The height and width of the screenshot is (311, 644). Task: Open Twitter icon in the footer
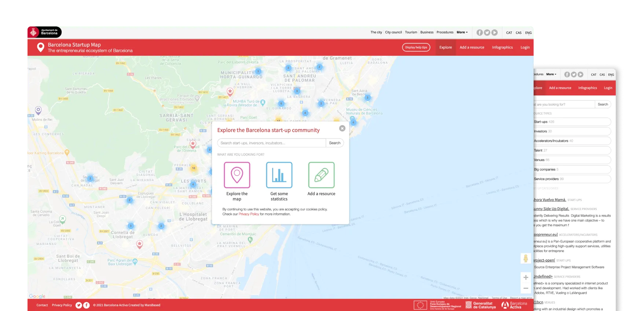point(79,305)
